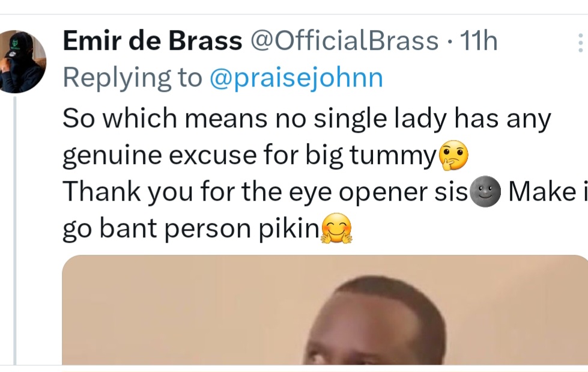
Task: Open the @OfficialBrass handle
Action: (x=344, y=40)
